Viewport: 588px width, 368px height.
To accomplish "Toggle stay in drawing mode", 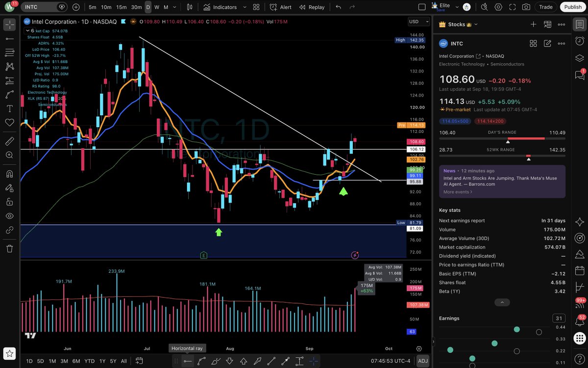I will coord(9,187).
